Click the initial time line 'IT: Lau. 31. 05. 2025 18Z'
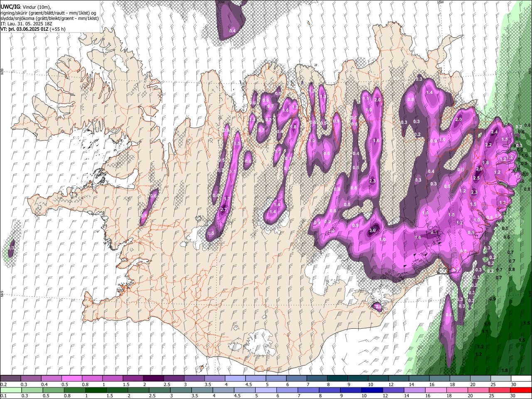 pos(27,24)
